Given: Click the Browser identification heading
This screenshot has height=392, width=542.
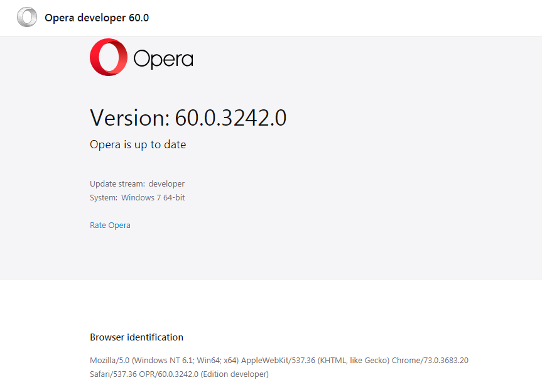Looking at the screenshot, I should 136,337.
